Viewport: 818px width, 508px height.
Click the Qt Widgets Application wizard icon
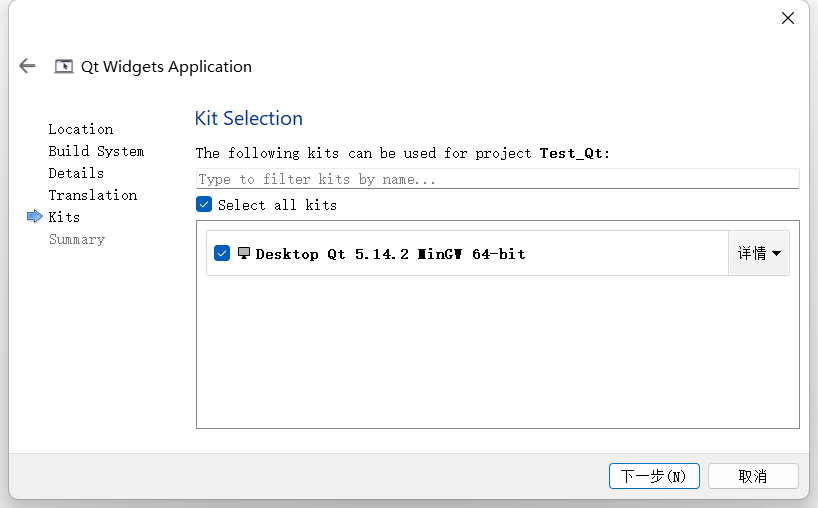64,66
